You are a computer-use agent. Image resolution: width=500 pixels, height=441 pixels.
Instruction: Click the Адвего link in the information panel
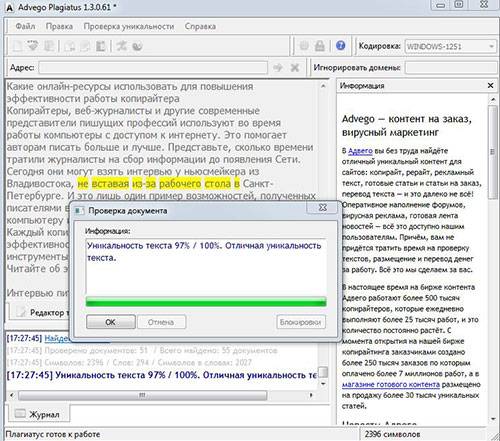tap(360, 151)
